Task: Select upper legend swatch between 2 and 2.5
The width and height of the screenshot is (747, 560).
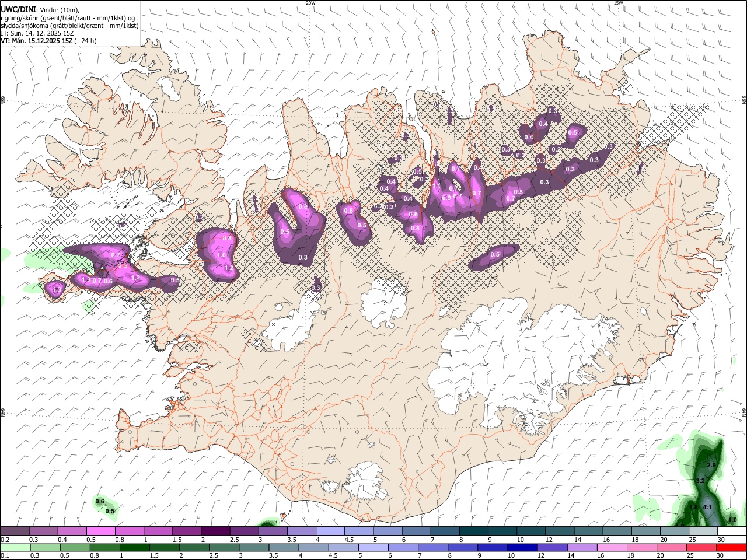Action: click(x=215, y=531)
